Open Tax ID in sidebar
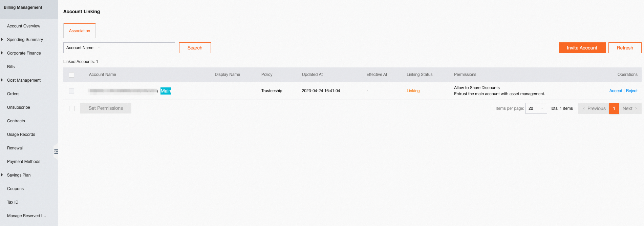The height and width of the screenshot is (226, 644). point(13,202)
